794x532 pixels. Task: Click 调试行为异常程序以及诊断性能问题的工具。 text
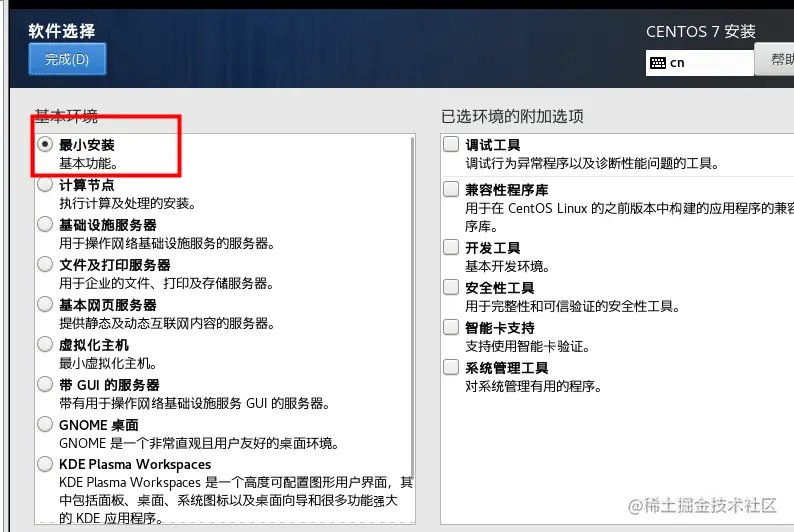(x=592, y=163)
